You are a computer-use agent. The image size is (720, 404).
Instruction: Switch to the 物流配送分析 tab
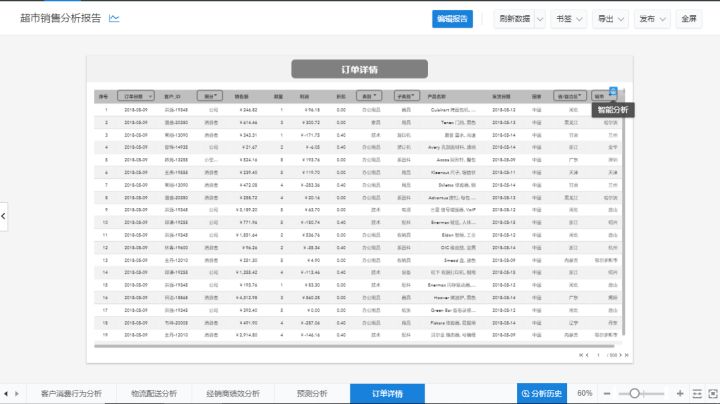pyautogui.click(x=153, y=394)
